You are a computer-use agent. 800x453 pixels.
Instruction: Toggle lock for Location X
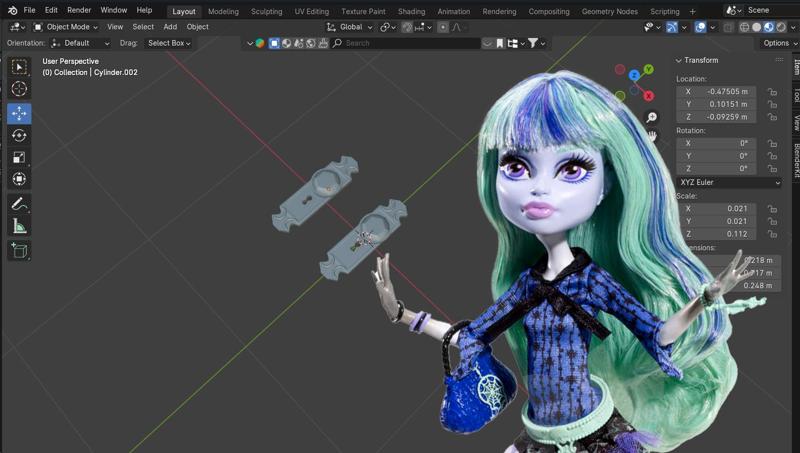[772, 92]
